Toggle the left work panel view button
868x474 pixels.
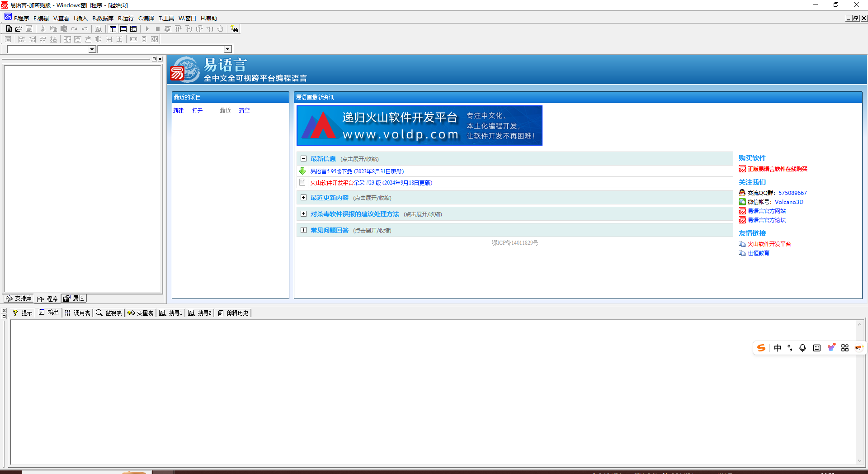point(113,29)
